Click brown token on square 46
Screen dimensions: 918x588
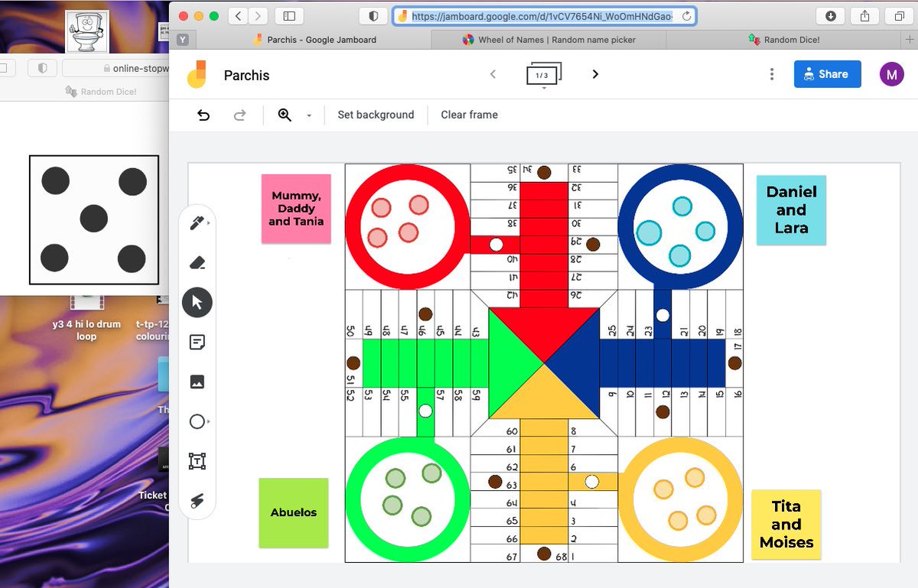(x=425, y=314)
